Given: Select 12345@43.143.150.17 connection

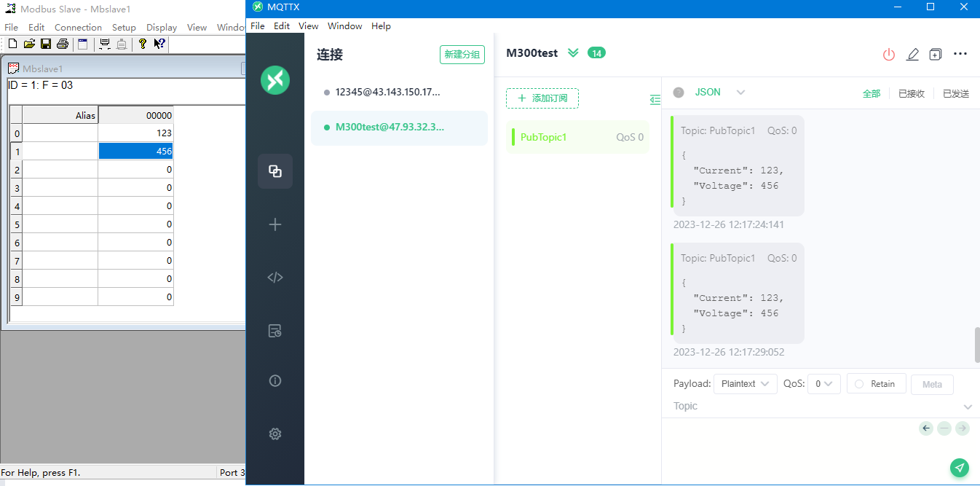Looking at the screenshot, I should (x=399, y=93).
